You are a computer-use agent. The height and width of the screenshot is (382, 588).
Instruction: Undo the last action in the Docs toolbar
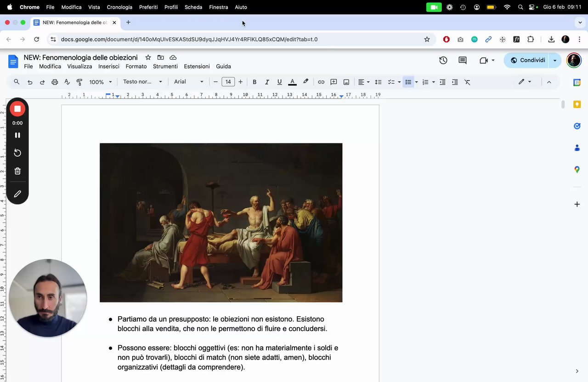pos(30,82)
